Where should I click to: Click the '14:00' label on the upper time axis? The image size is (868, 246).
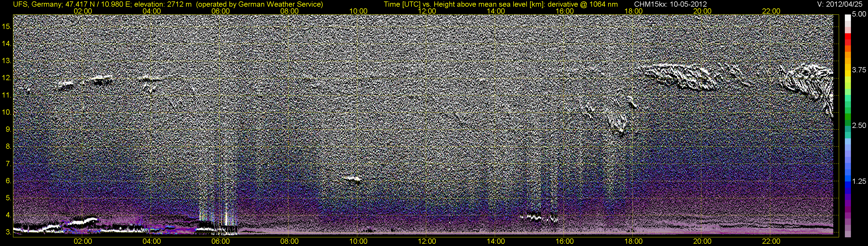(x=496, y=11)
